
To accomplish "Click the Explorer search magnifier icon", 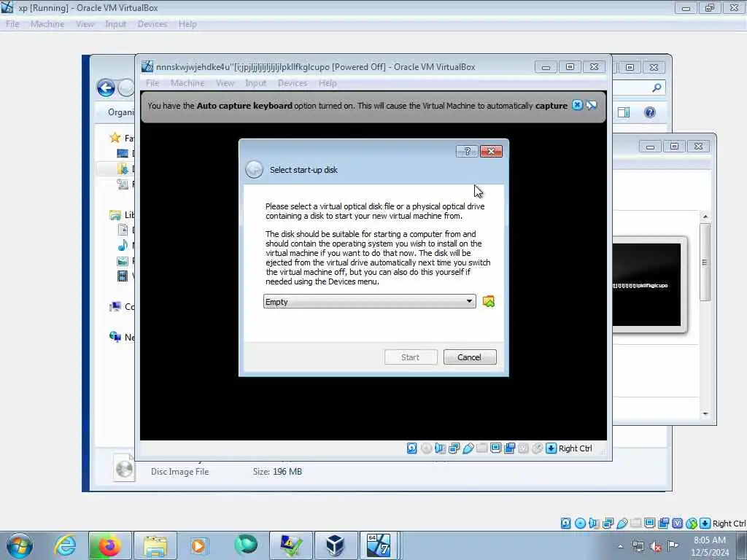I will [x=657, y=87].
